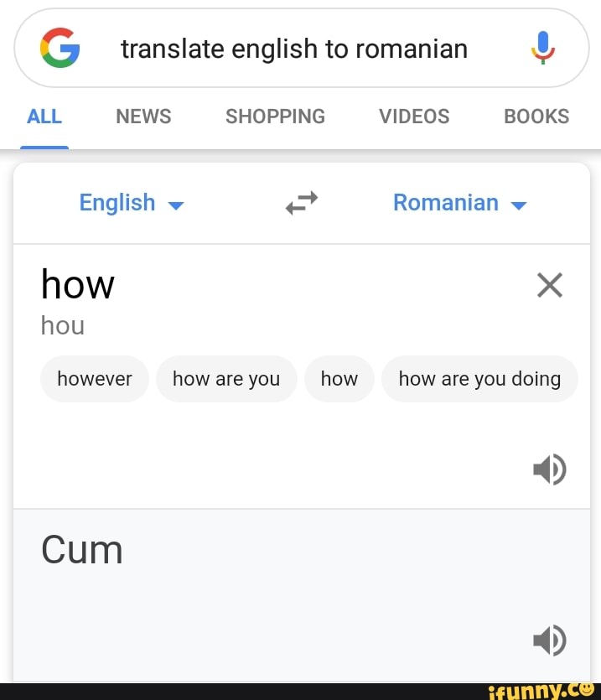Screen dimensions: 601x700
Task: Switch to the VIDEOS tab
Action: tap(413, 117)
